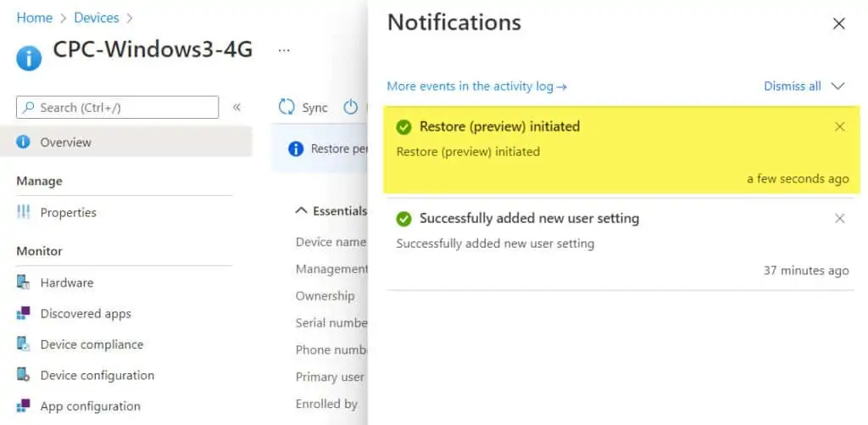Open Device configuration menu item
Screen dimensions: 868x425
coord(97,375)
